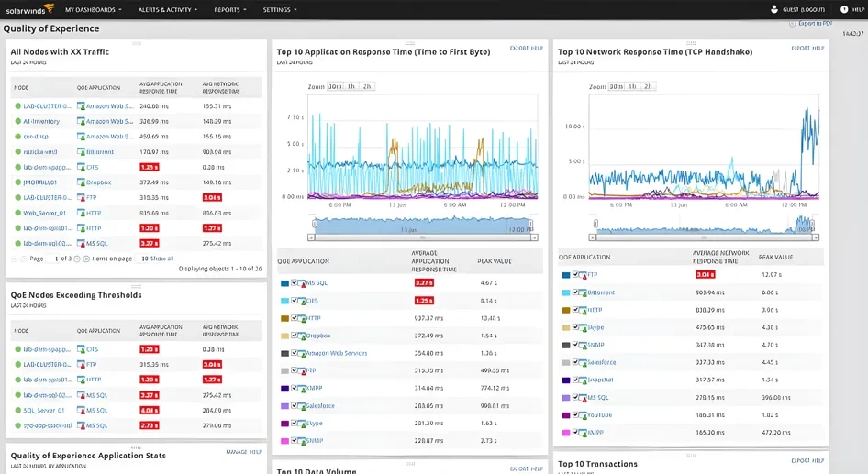Click right scroll arrow under Application Response navigator
The width and height of the screenshot is (868, 474).
click(534, 237)
